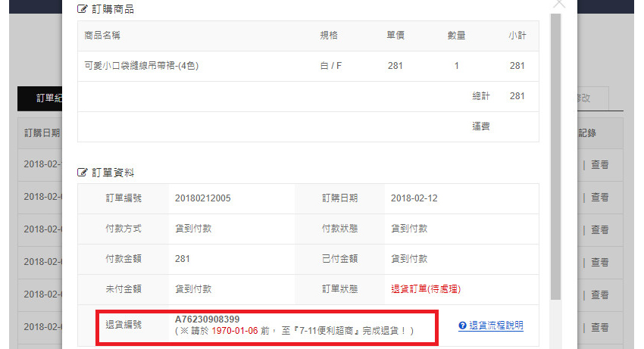Click the red 退貨訂單(待處理) status text
Image resolution: width=644 pixels, height=349 pixels.
pos(426,289)
